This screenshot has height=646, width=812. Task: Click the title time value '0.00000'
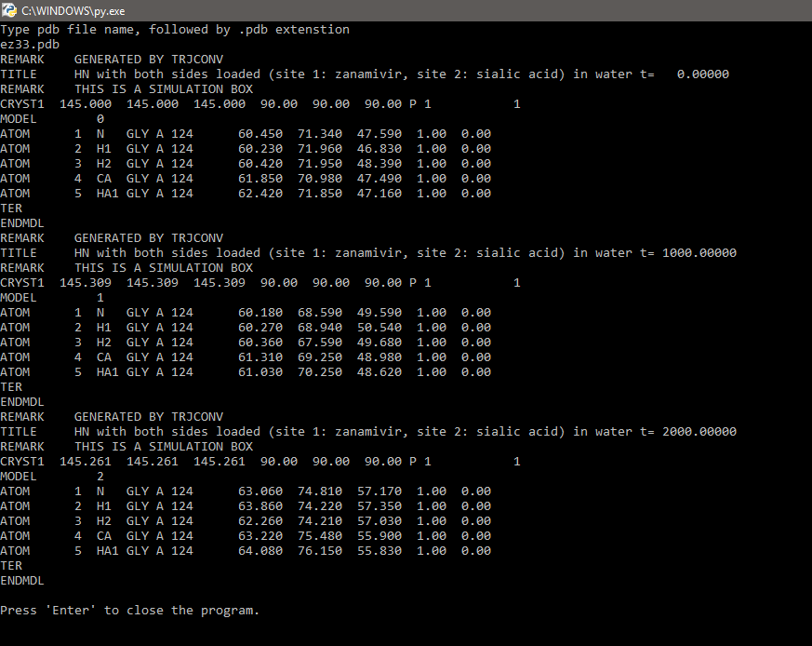click(x=703, y=74)
